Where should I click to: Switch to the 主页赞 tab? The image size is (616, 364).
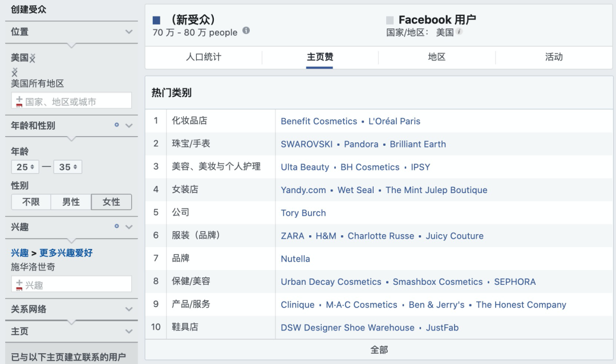click(x=320, y=58)
